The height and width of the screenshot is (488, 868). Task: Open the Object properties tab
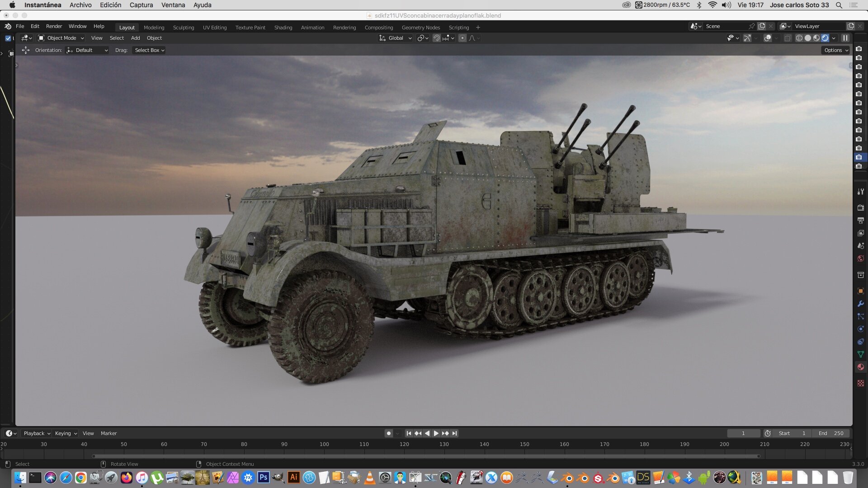pyautogui.click(x=860, y=291)
